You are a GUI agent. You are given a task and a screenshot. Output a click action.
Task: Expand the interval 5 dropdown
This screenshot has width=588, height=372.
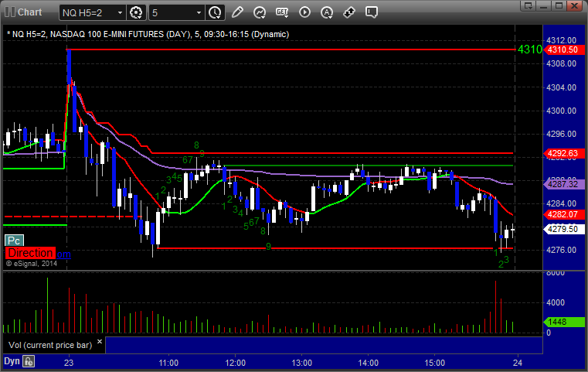pos(199,13)
